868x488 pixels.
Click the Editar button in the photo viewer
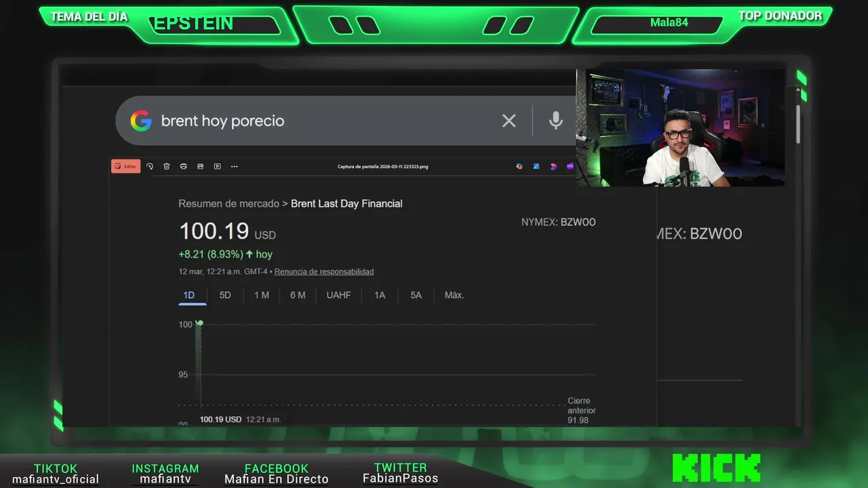pyautogui.click(x=125, y=166)
